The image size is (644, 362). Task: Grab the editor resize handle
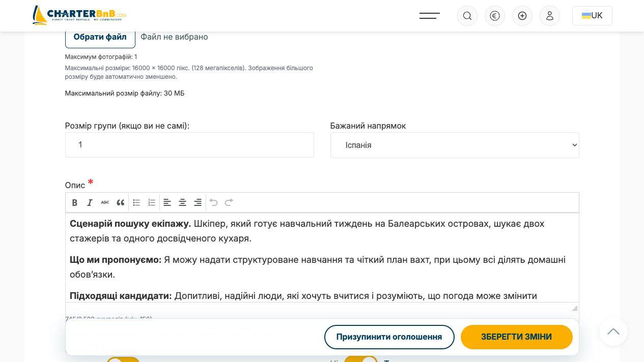(575, 308)
